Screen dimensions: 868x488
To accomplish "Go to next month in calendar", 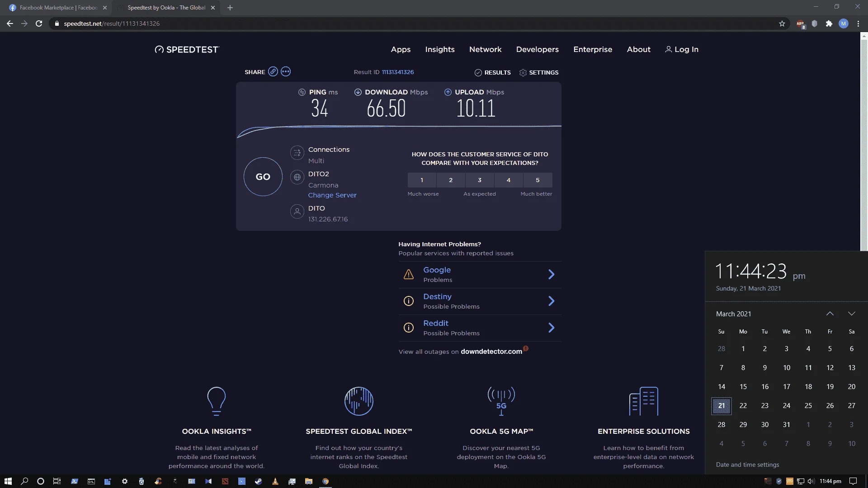I will (852, 314).
